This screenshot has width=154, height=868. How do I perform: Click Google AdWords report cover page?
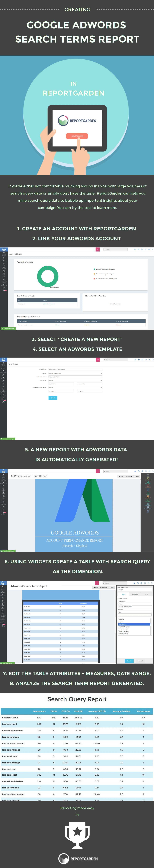(74, 515)
